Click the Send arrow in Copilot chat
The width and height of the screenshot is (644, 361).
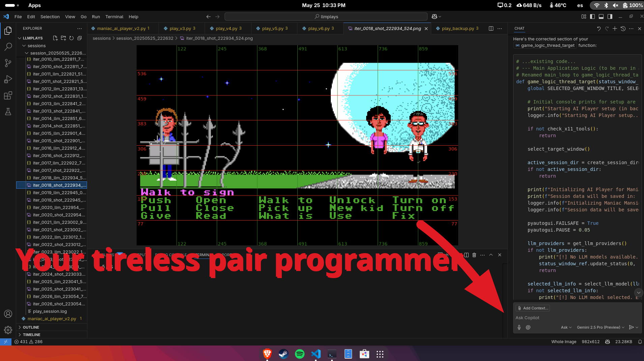pos(631,327)
